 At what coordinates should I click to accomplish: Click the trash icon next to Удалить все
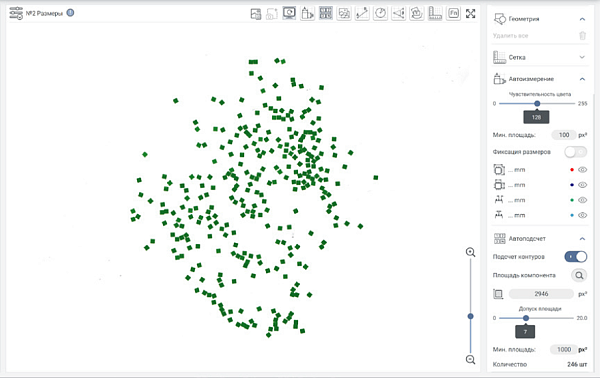pyautogui.click(x=582, y=36)
